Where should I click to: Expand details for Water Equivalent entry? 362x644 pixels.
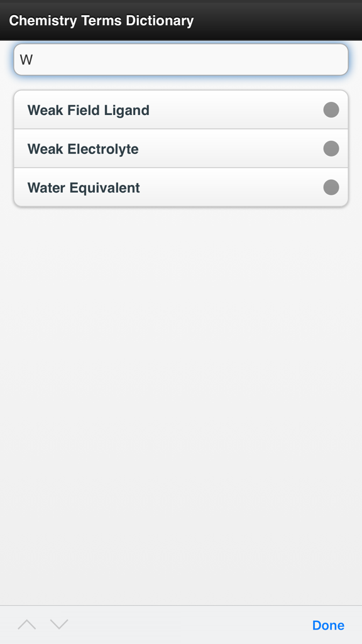pos(181,187)
